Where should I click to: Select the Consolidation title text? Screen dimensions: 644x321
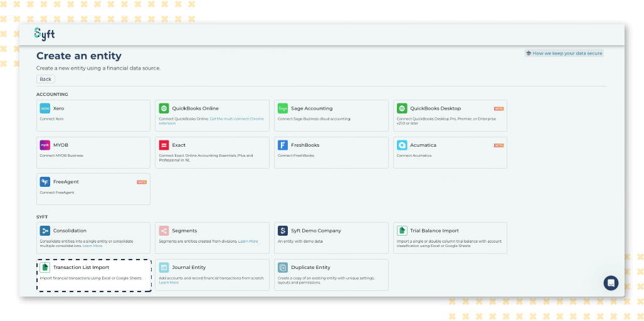click(x=70, y=231)
